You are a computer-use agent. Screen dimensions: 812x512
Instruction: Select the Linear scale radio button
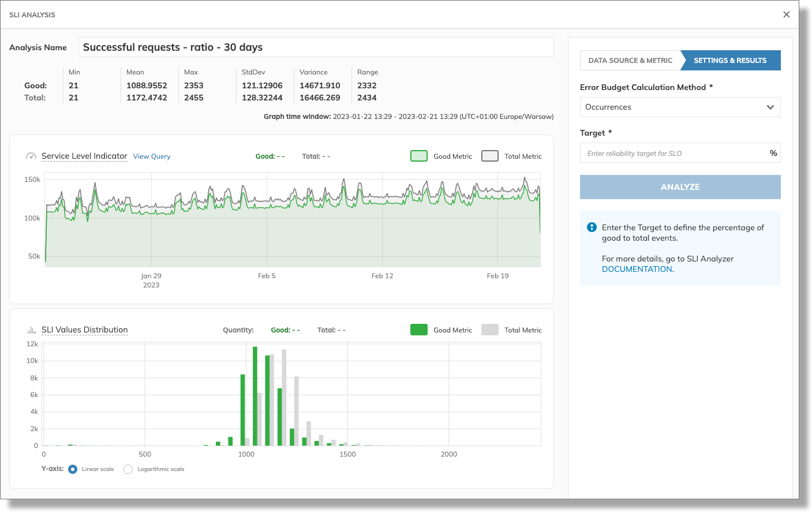[73, 469]
